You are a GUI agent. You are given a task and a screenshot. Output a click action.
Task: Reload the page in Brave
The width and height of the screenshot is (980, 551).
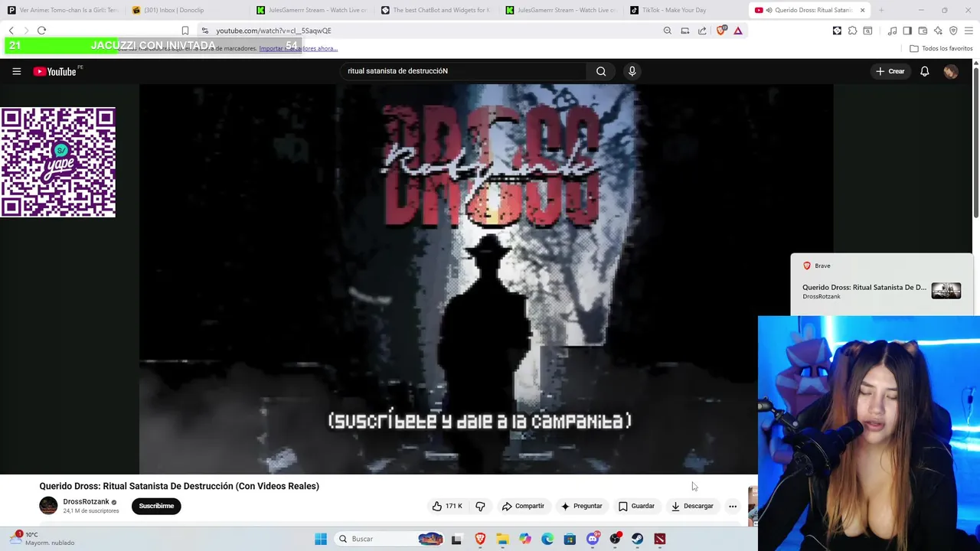[41, 31]
